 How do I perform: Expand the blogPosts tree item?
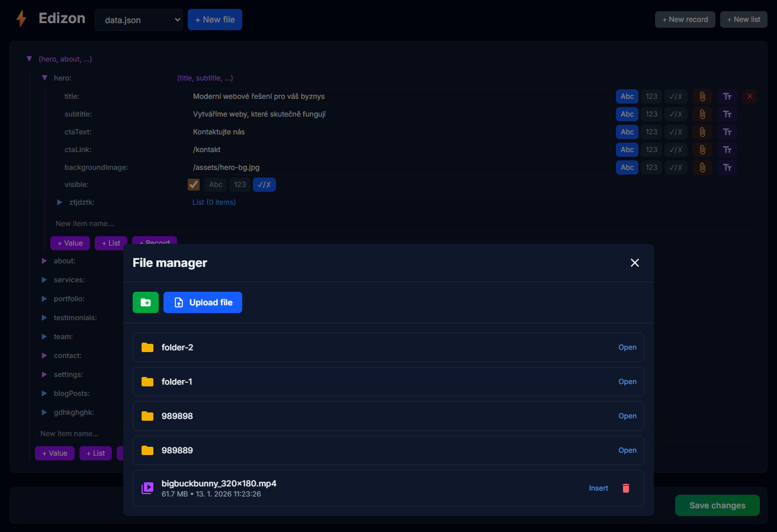coord(44,393)
